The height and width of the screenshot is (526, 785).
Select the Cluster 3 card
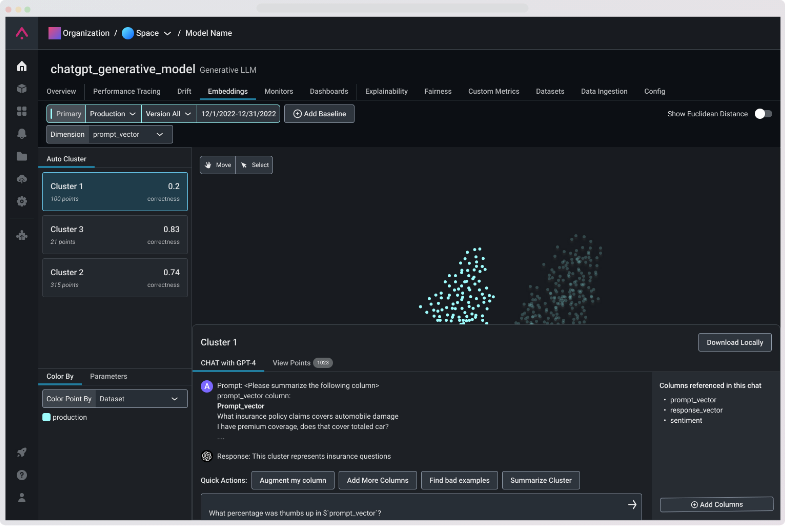click(115, 235)
